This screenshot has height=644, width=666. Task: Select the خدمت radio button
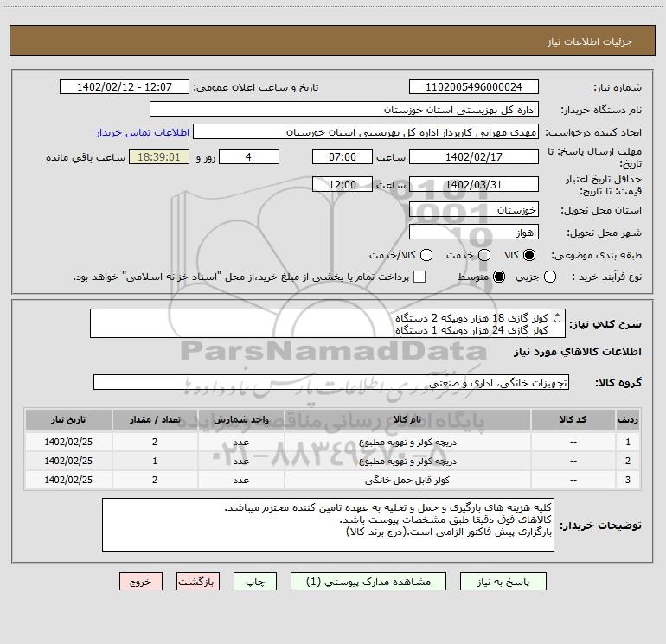coord(484,255)
